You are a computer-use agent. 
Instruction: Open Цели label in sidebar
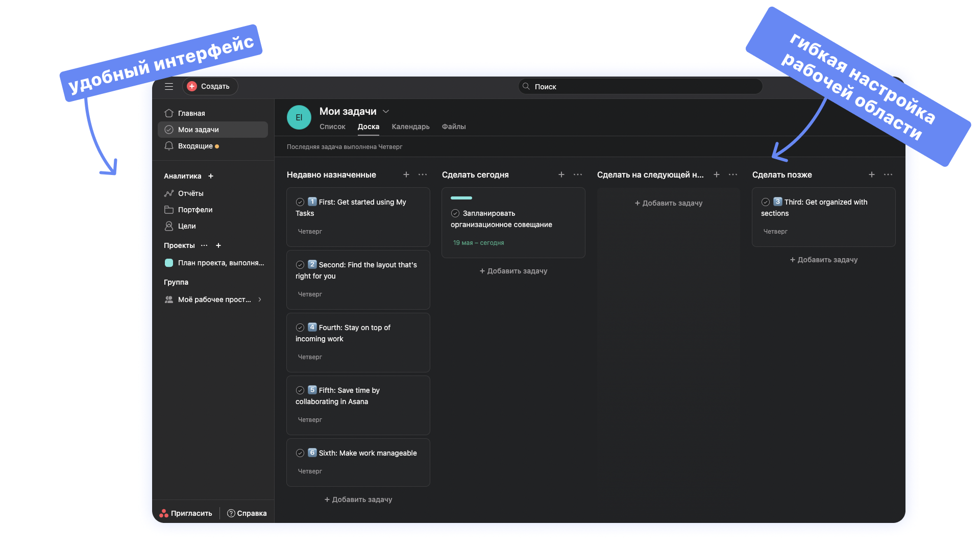(187, 226)
